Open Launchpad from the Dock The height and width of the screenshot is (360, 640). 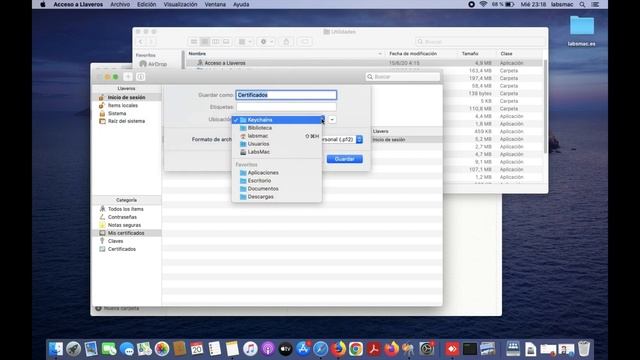73,349
